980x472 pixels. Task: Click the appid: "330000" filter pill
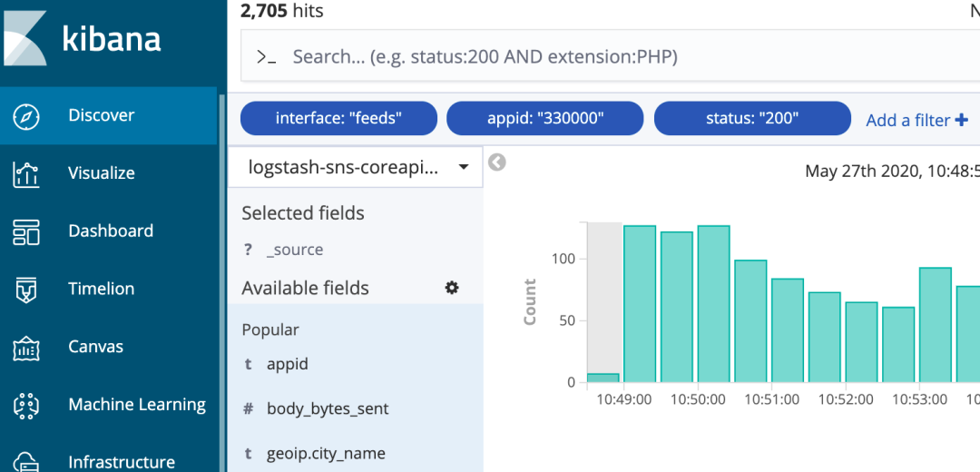(x=545, y=118)
